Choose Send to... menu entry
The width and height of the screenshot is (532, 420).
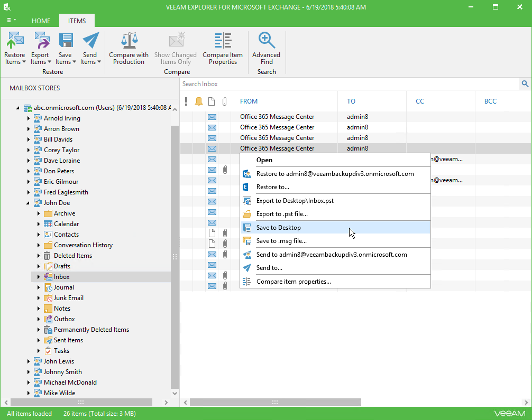click(x=335, y=268)
